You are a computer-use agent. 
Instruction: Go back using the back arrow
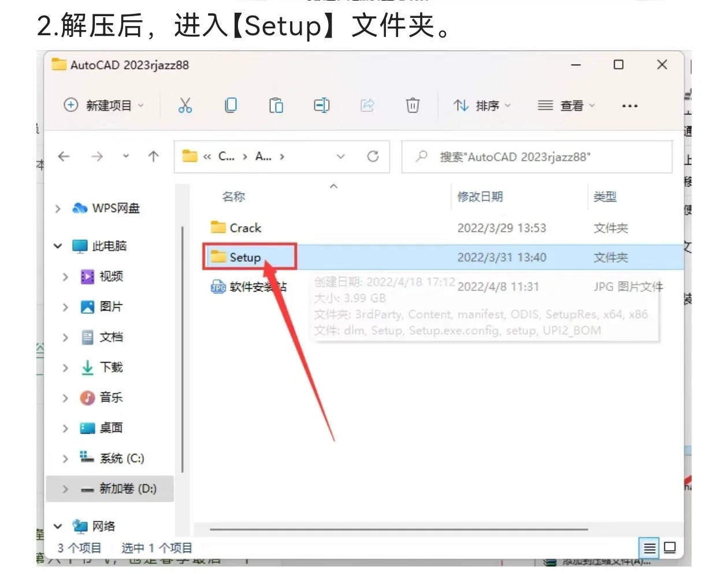pyautogui.click(x=64, y=156)
